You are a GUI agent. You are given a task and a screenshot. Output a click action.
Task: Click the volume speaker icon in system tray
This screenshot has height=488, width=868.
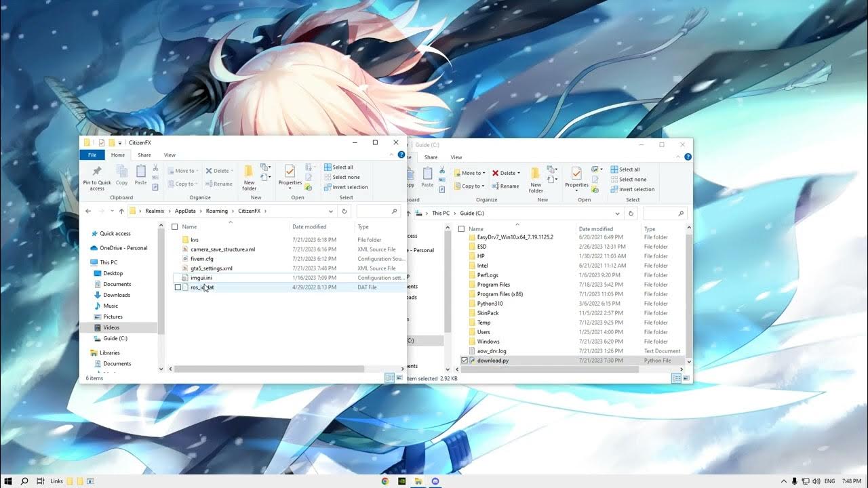[816, 481]
